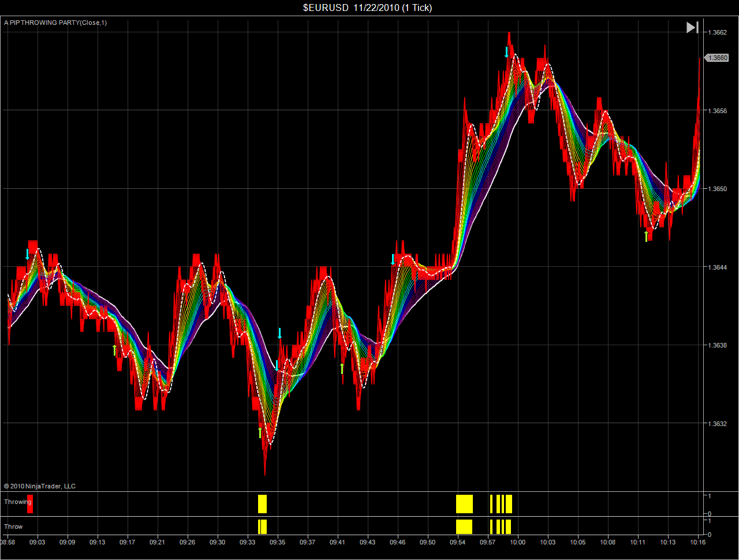Click the $EURUSD 11/22/2010 (1 Tick) chart title
739x560 pixels.
pyautogui.click(x=368, y=8)
